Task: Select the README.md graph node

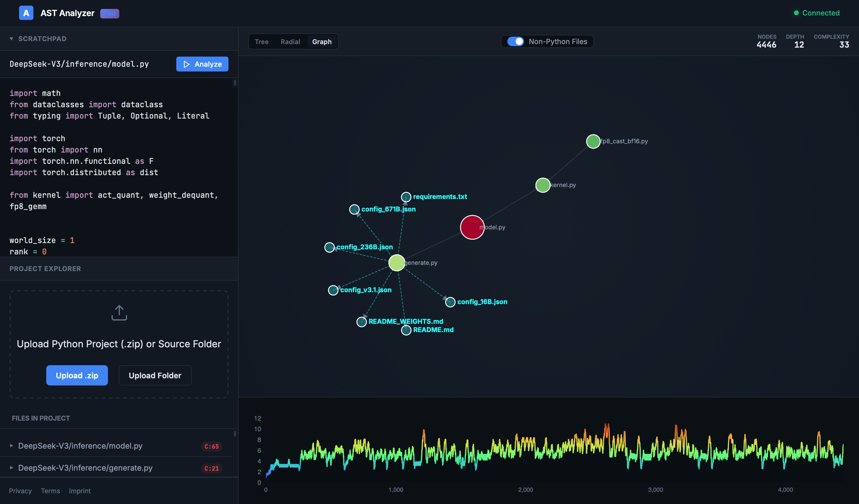Action: tap(406, 330)
